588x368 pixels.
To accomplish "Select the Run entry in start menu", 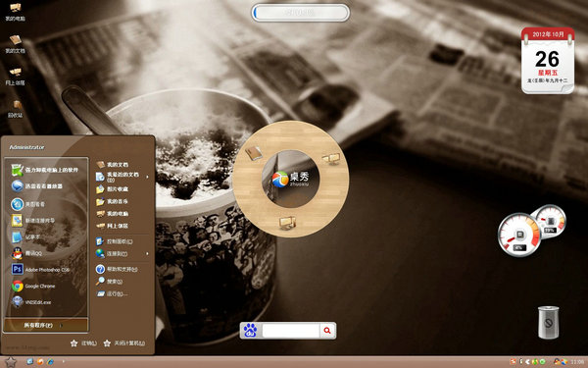I will coord(113,293).
